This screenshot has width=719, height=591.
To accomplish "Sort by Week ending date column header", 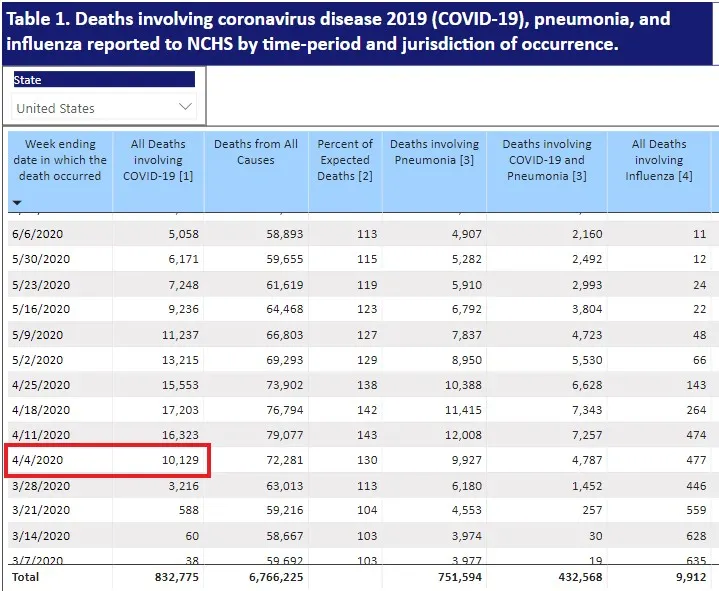I will (x=58, y=160).
